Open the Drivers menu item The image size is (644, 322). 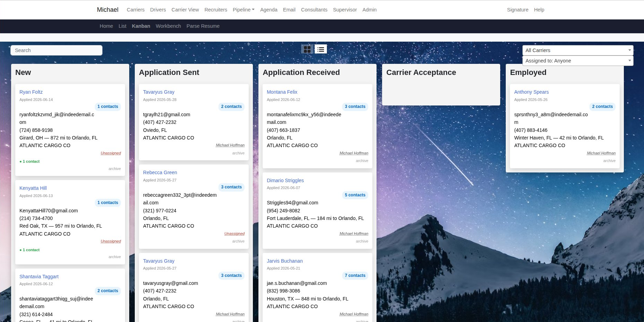click(158, 10)
